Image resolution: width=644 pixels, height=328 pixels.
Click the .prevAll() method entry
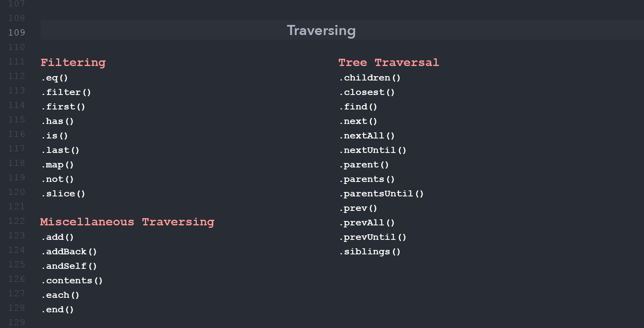coord(367,223)
